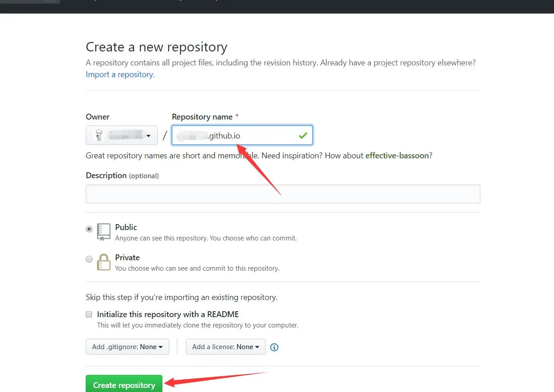This screenshot has width=554, height=392.
Task: Click the 'Description (optional)' label
Action: coord(122,175)
